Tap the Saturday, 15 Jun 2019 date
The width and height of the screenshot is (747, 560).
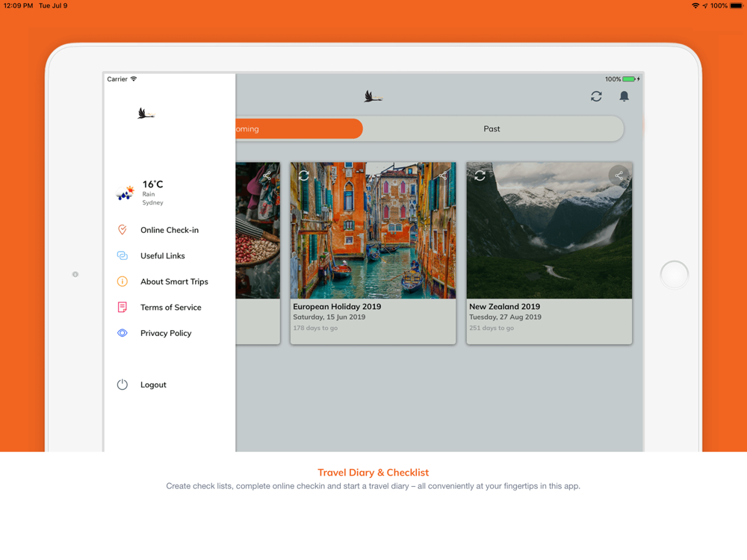click(329, 317)
